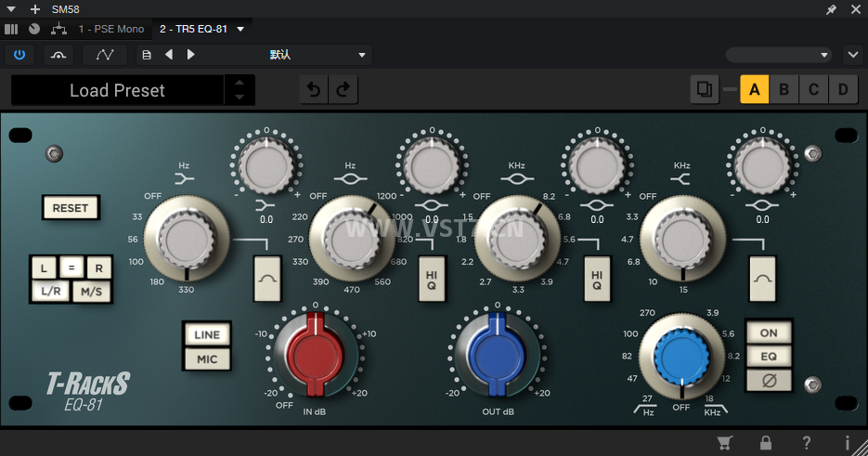Go to previous preset arrow
Screen dimensions: 868x456
pos(169,54)
